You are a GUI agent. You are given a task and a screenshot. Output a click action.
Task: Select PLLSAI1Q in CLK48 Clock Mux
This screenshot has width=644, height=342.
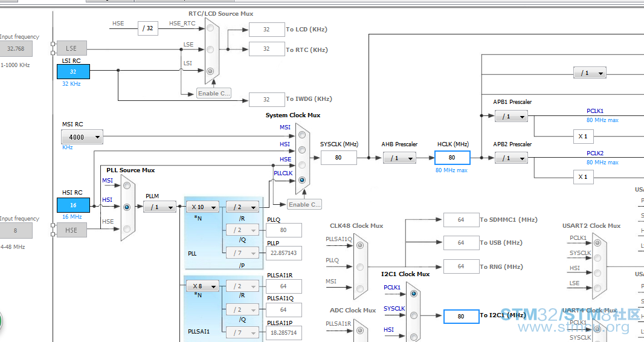click(x=360, y=245)
